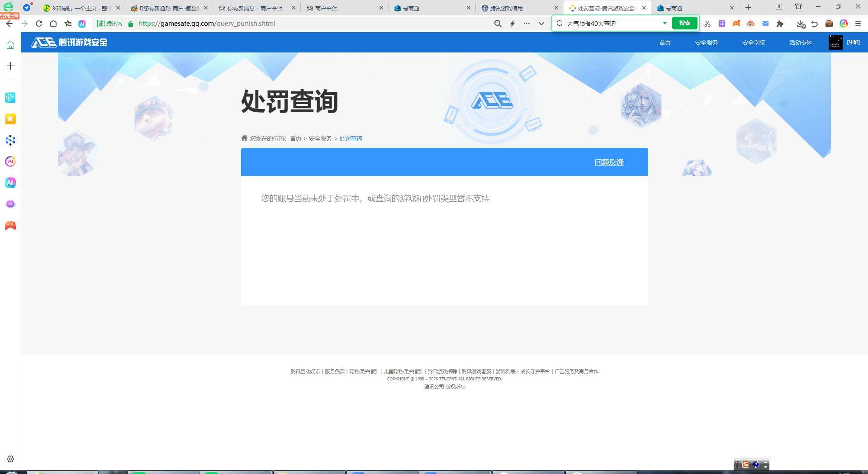Toggle the lightning speed mode next to address bar
The width and height of the screenshot is (868, 474).
512,23
